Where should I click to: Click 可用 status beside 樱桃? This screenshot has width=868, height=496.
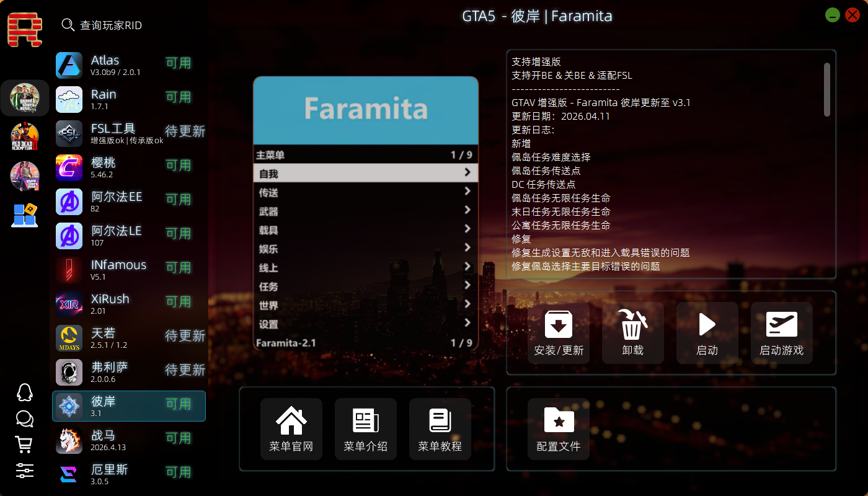tap(178, 166)
